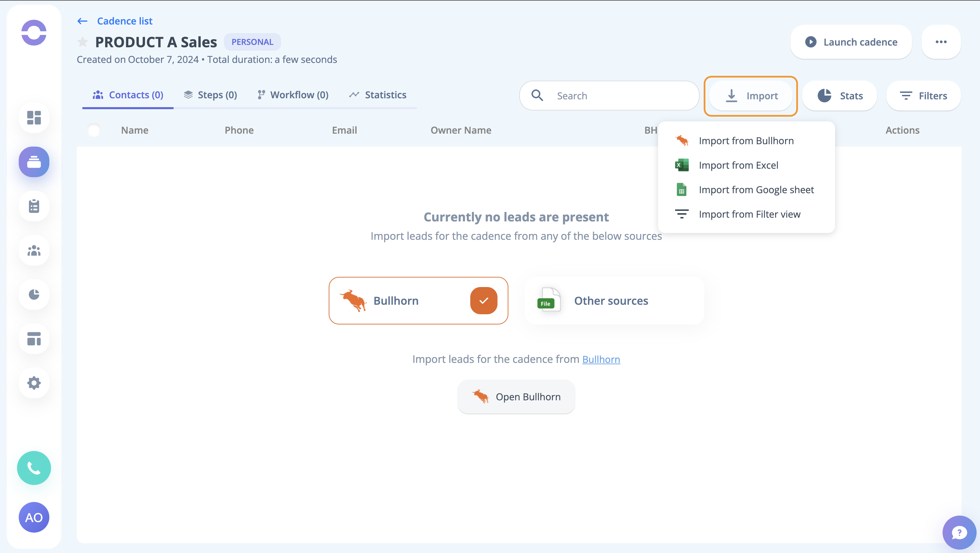Image resolution: width=980 pixels, height=553 pixels.
Task: Click the teal phone dialer button
Action: (34, 468)
